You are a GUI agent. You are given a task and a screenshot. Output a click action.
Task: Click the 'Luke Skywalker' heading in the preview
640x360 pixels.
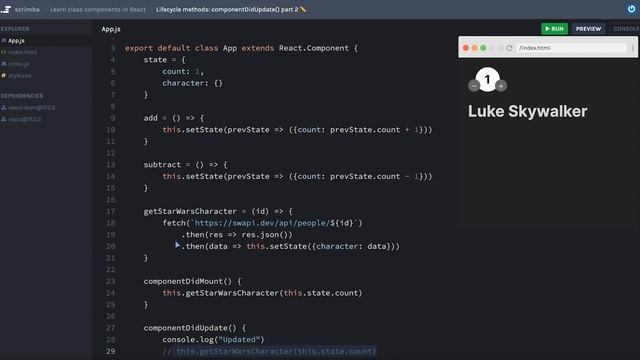(527, 111)
